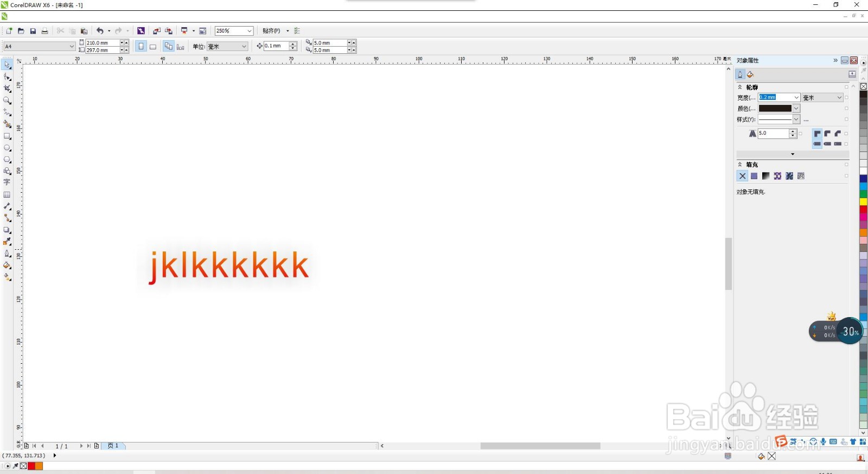
Task: Open the zoom level 250% dropdown
Action: [x=250, y=31]
